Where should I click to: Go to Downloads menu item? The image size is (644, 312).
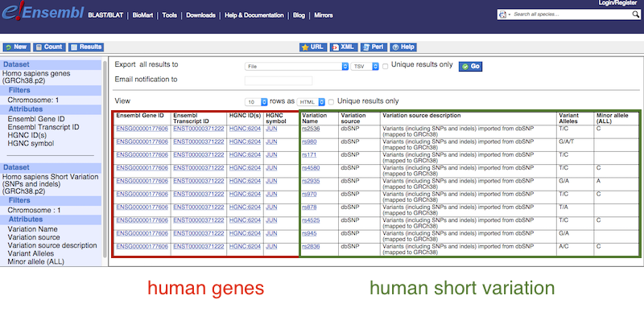pyautogui.click(x=200, y=15)
